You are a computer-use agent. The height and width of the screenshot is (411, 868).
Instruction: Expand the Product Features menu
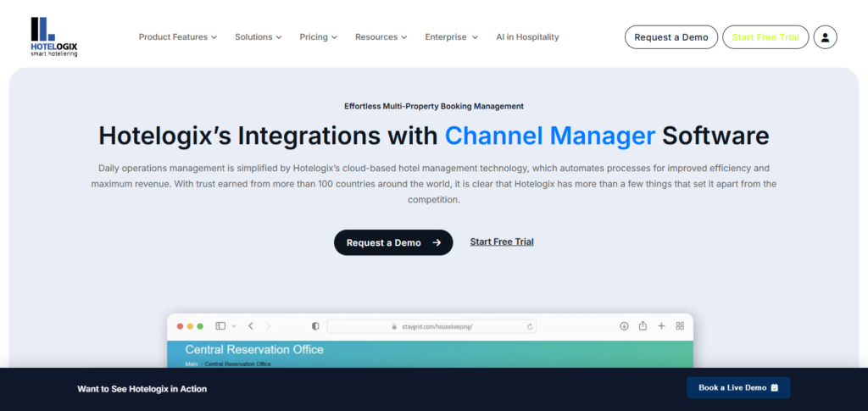tap(178, 37)
